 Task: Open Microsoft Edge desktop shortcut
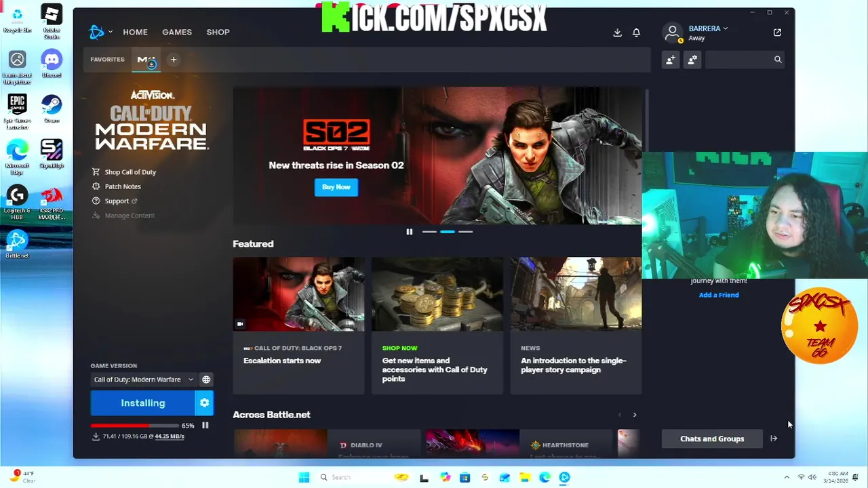(x=18, y=157)
